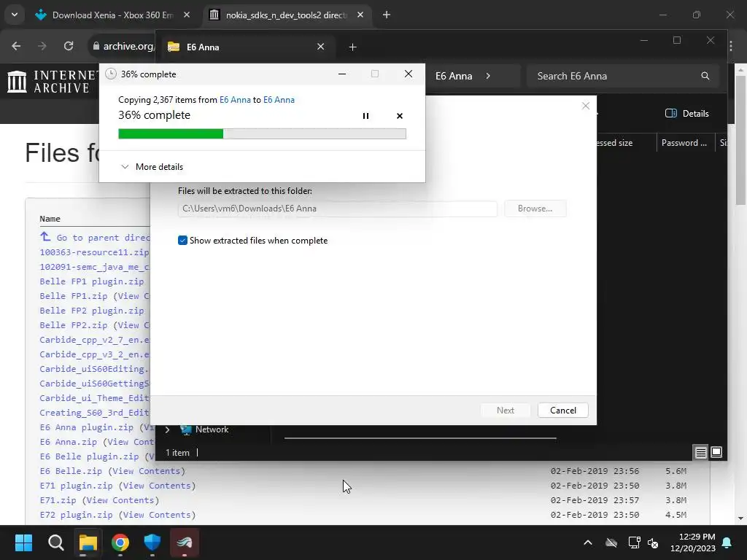Click the extraction folder path field
747x560 pixels.
tap(337, 209)
